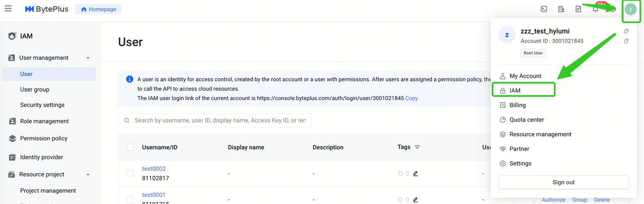Click Delete action in the bottom row

(x=602, y=199)
